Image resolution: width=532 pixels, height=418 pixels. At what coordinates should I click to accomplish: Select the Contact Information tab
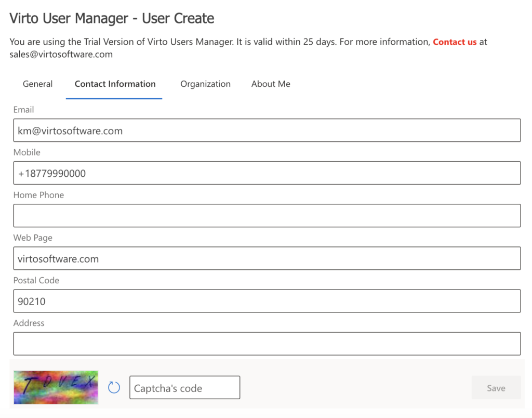[x=115, y=84]
